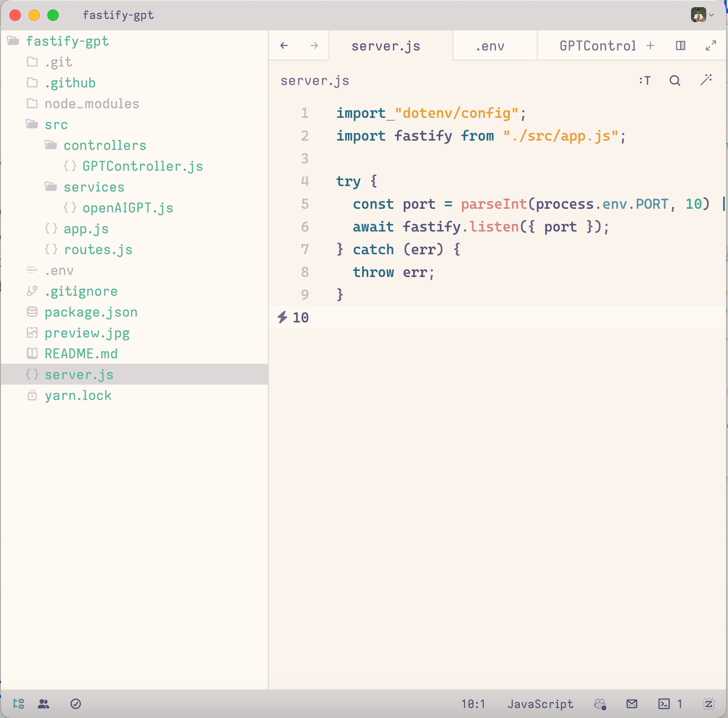This screenshot has width=728, height=718.
Task: Select server.js in the file tree
Action: point(134,374)
